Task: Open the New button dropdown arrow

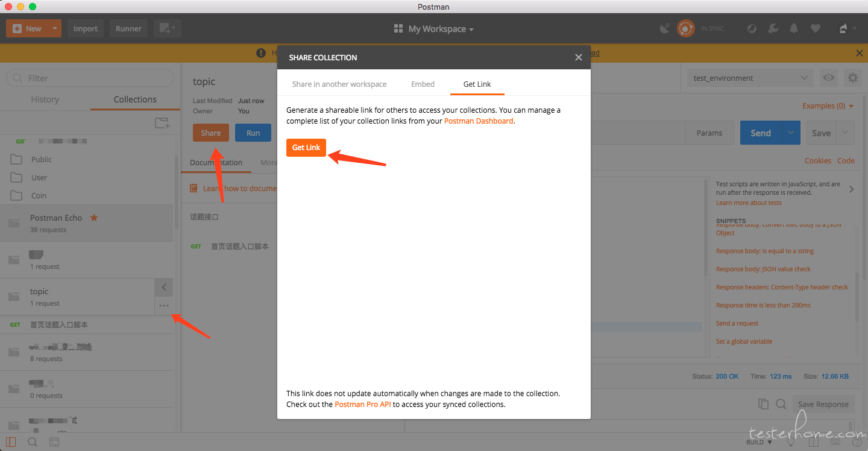Action: point(55,28)
